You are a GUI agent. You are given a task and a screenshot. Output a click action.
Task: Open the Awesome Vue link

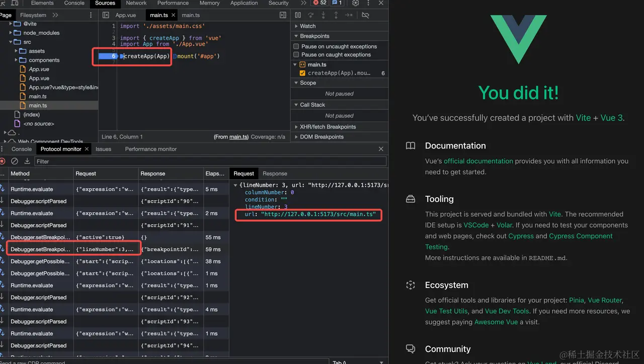point(496,322)
